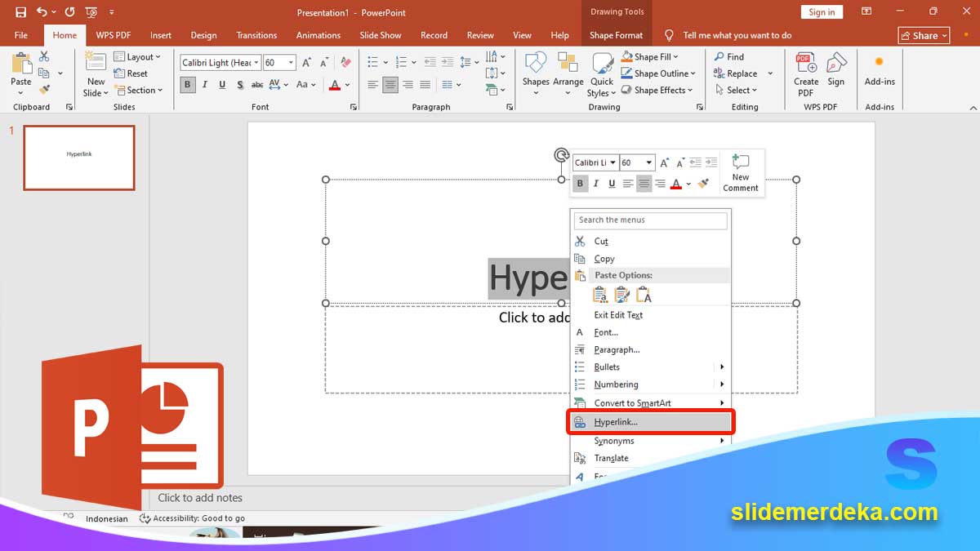Choose Keep Text Only paste option
980x551 pixels.
(644, 295)
